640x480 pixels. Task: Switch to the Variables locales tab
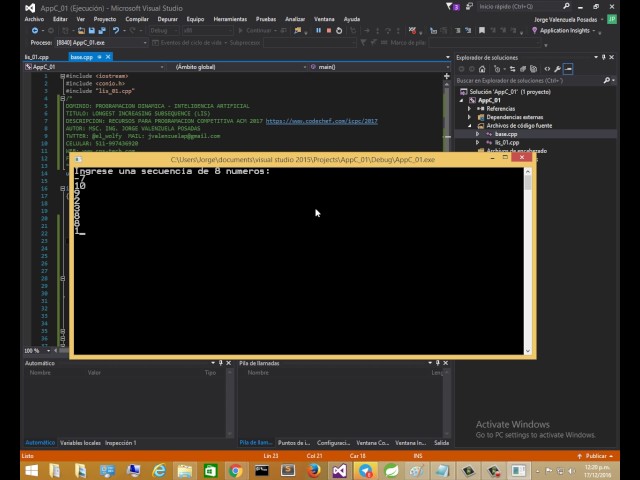[x=80, y=442]
